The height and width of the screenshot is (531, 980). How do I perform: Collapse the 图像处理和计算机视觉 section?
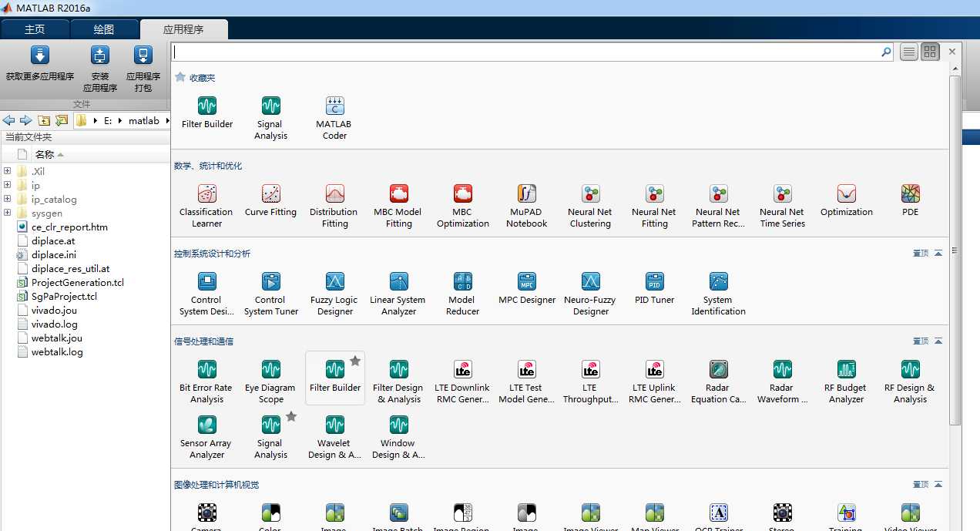coord(938,485)
